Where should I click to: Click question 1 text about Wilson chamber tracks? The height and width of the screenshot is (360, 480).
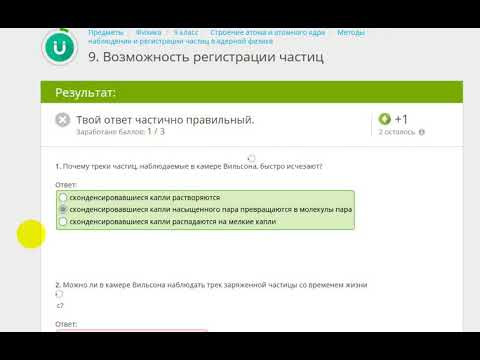pyautogui.click(x=189, y=166)
